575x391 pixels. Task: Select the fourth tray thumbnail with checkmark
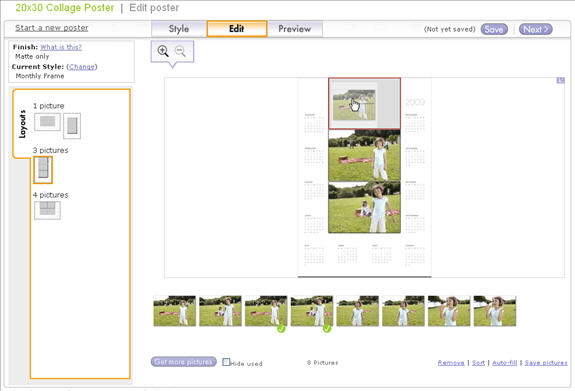(312, 311)
